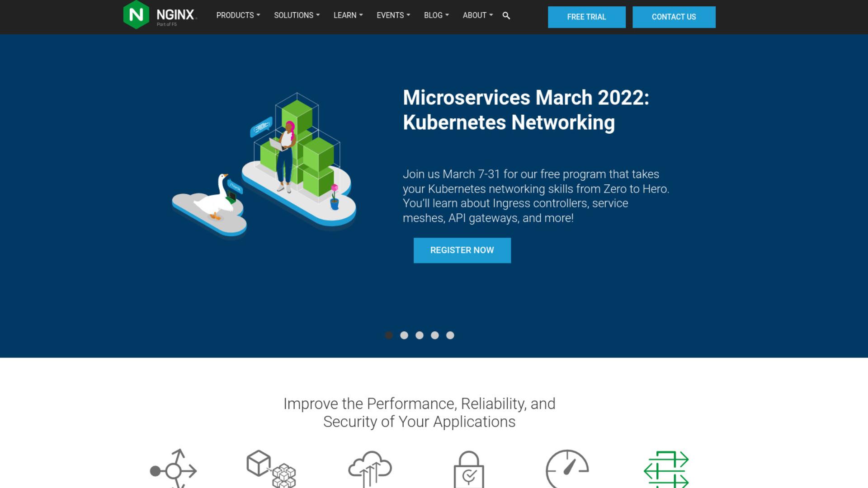The image size is (868, 488).
Task: Click the NGINX hexagon logo
Action: pos(136,14)
